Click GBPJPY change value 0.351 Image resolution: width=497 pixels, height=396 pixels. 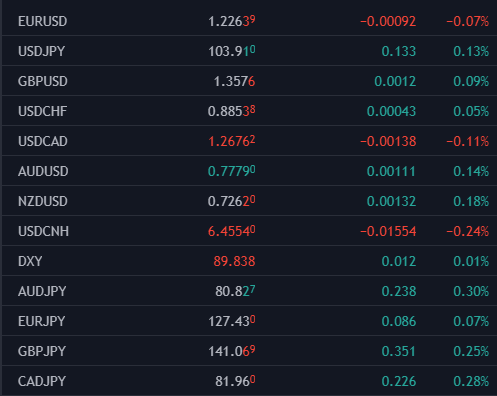point(399,351)
